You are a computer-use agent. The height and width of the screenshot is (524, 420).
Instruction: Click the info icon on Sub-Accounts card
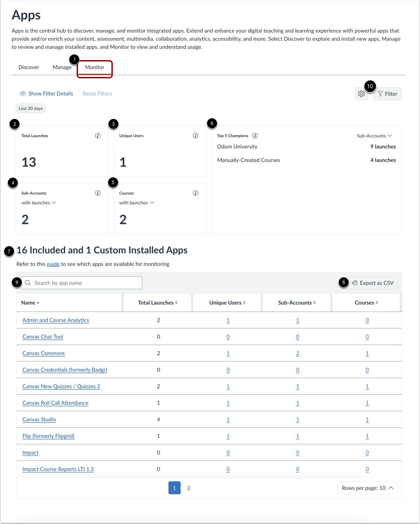(x=98, y=193)
